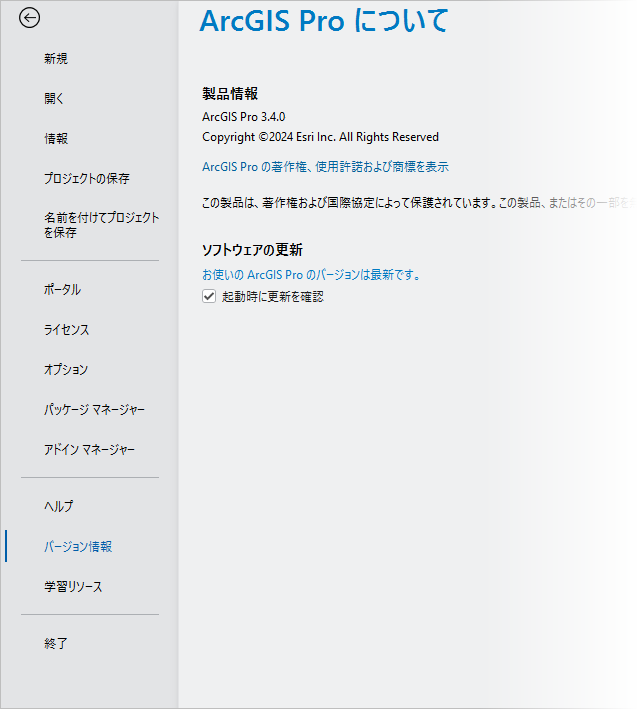Open オプション (Options) page
Screen dimensions: 638x709
pos(66,370)
